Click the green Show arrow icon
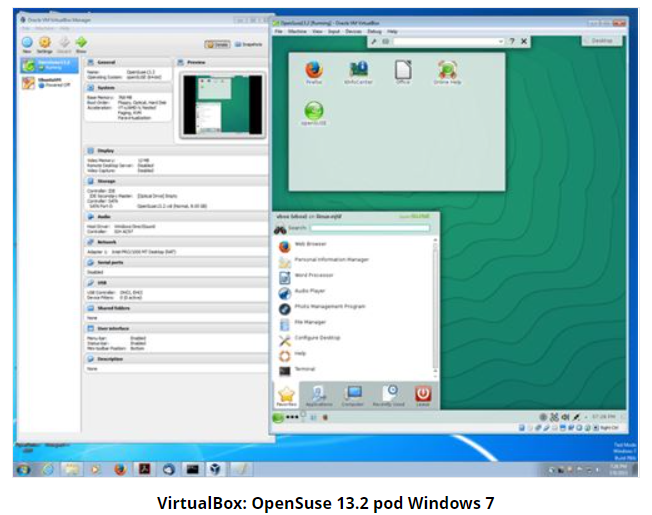 (x=82, y=43)
